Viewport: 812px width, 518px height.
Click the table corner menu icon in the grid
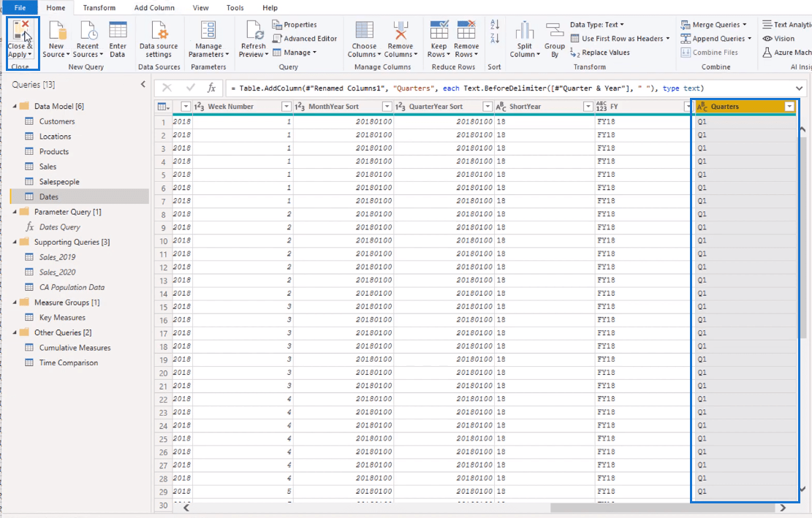(x=163, y=107)
